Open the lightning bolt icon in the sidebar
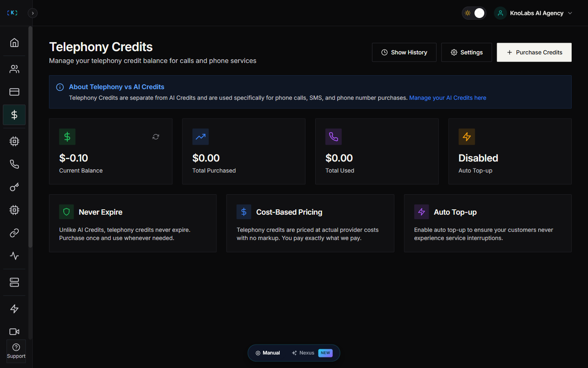588x368 pixels. 14,309
